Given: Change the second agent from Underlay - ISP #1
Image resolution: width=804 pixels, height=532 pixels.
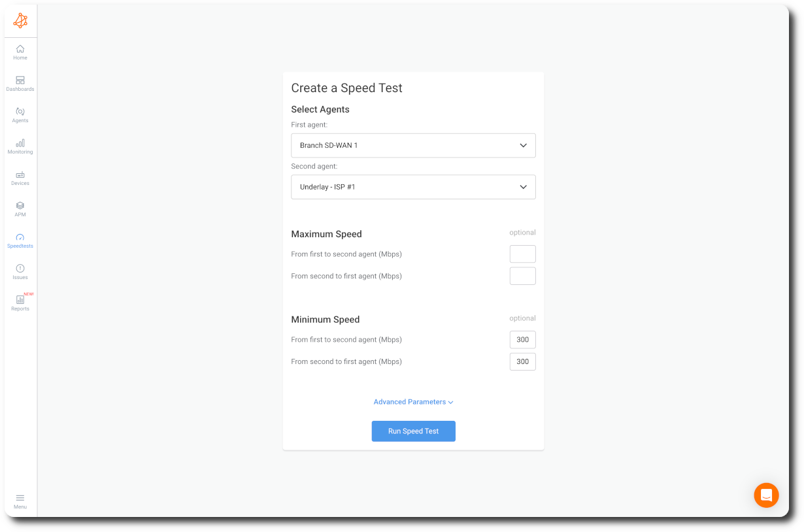Looking at the screenshot, I should [413, 187].
